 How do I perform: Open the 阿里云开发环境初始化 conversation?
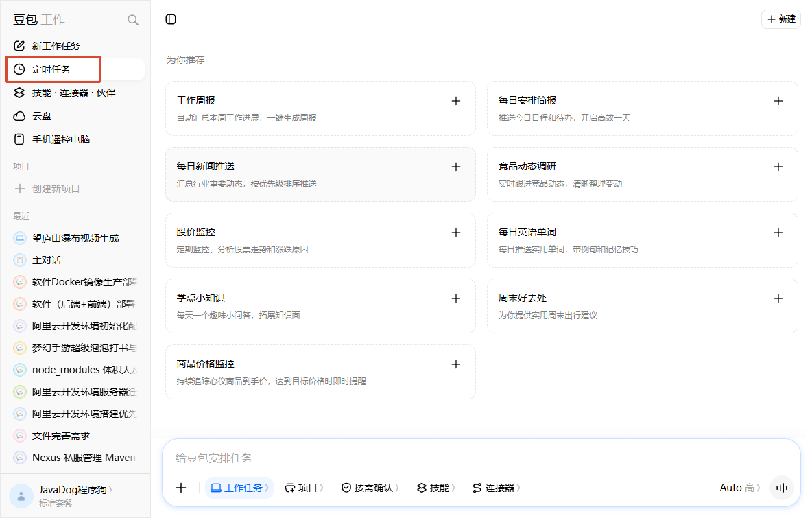coord(75,326)
